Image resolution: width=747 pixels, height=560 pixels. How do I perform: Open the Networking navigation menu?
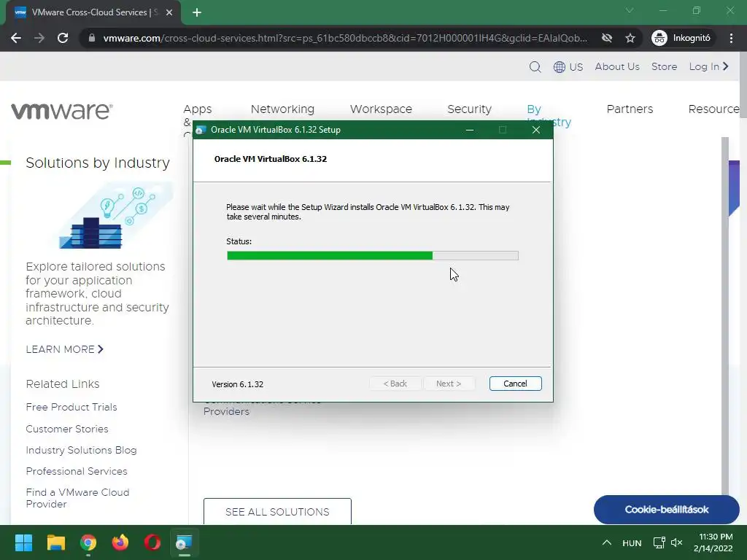point(282,109)
